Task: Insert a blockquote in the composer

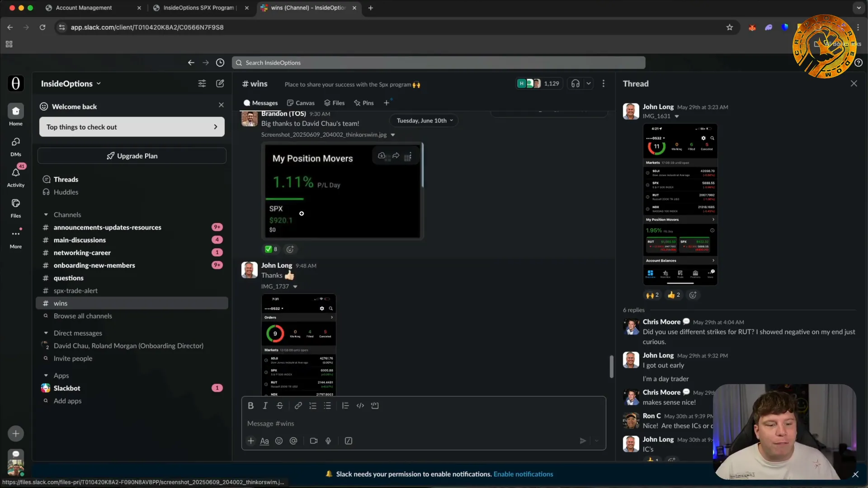Action: (x=345, y=406)
